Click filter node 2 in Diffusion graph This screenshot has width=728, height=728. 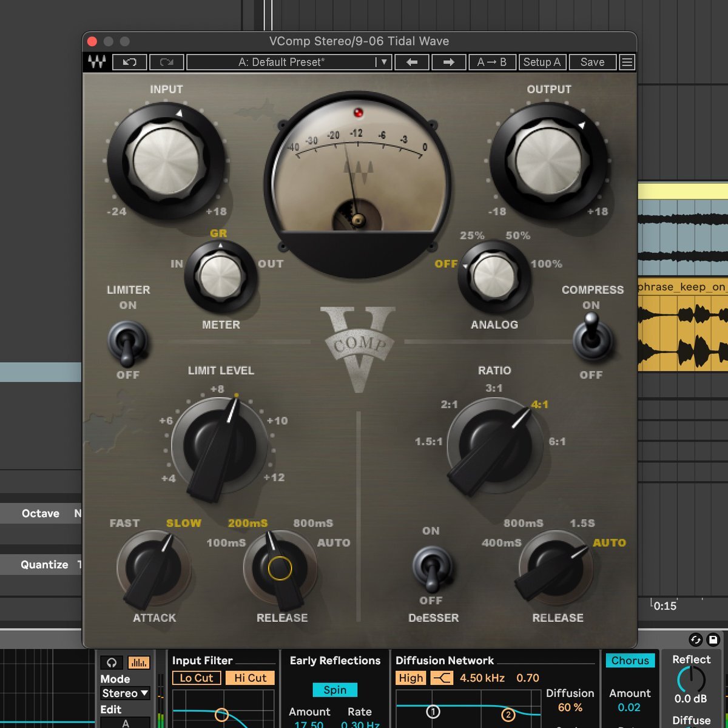tap(508, 715)
